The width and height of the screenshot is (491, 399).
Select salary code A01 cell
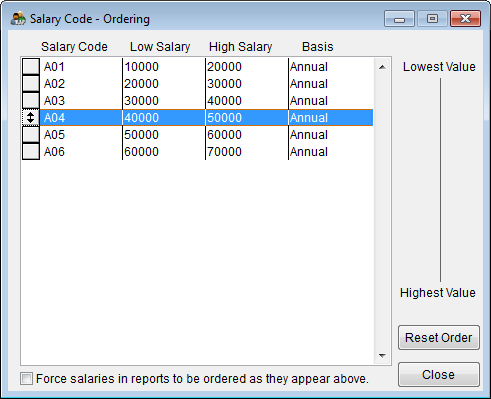pyautogui.click(x=81, y=67)
